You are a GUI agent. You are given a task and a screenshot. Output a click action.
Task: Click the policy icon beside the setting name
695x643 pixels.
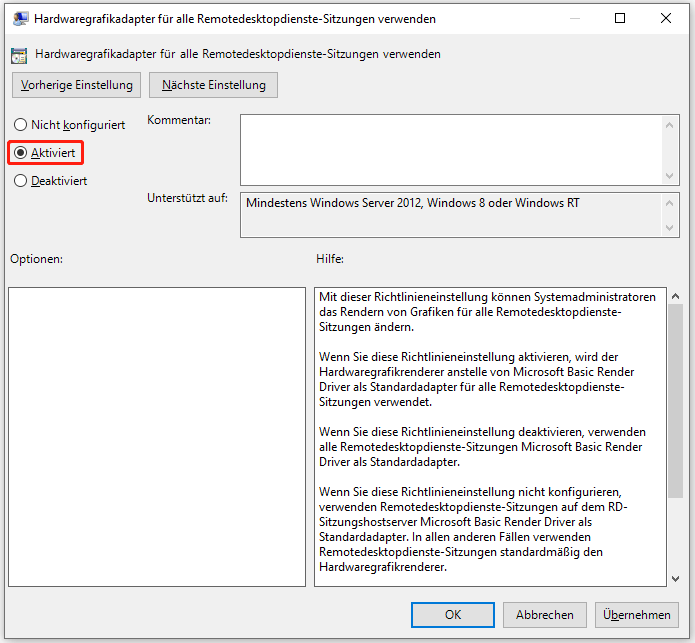point(21,54)
